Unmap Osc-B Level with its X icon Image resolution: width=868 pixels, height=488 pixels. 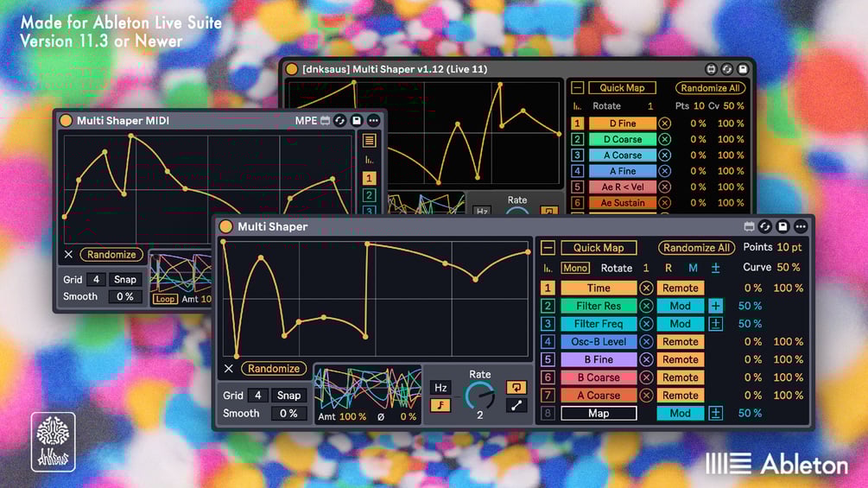pyautogui.click(x=646, y=341)
